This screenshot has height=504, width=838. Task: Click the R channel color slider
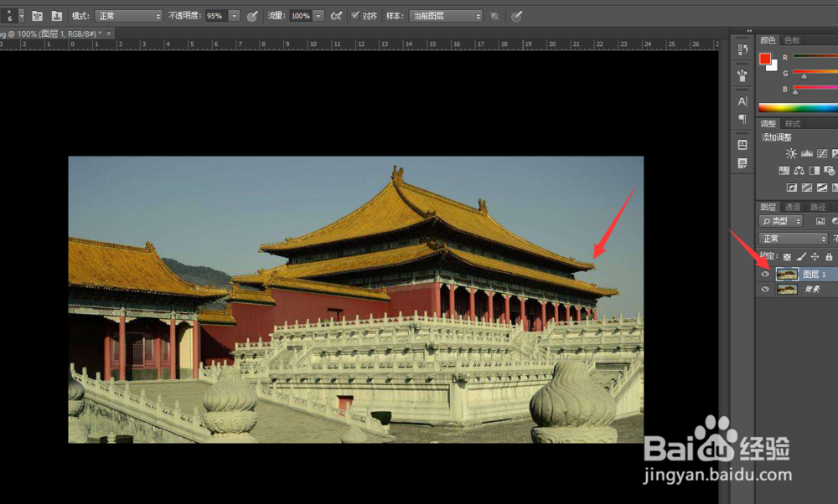point(815,55)
